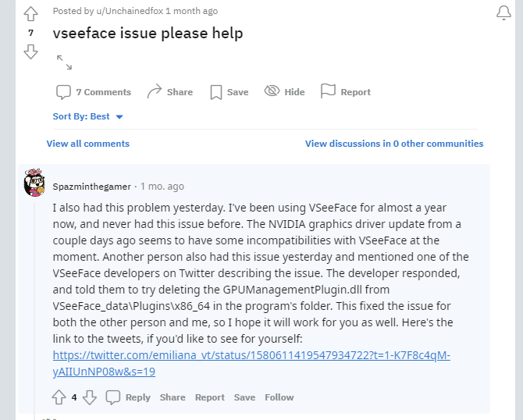Toggle Follow on the comment

[279, 397]
